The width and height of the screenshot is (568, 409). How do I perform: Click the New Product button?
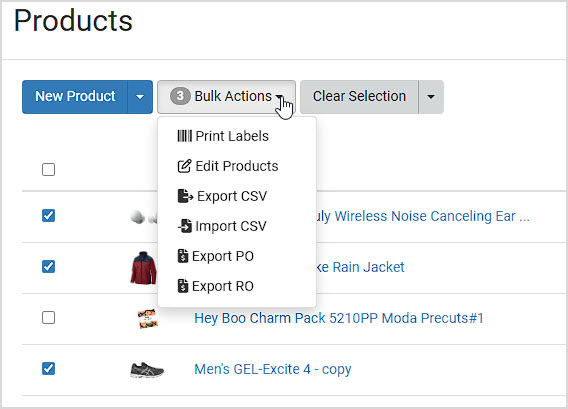(x=75, y=97)
